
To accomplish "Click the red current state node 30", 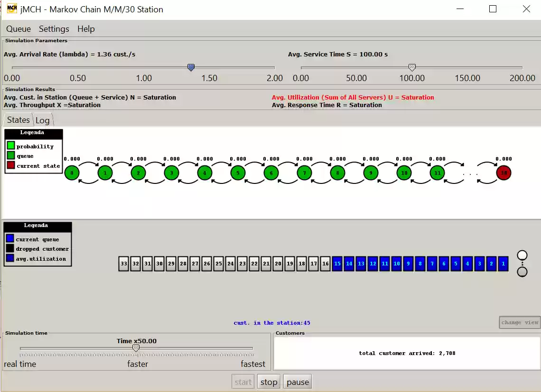I will coord(504,173).
